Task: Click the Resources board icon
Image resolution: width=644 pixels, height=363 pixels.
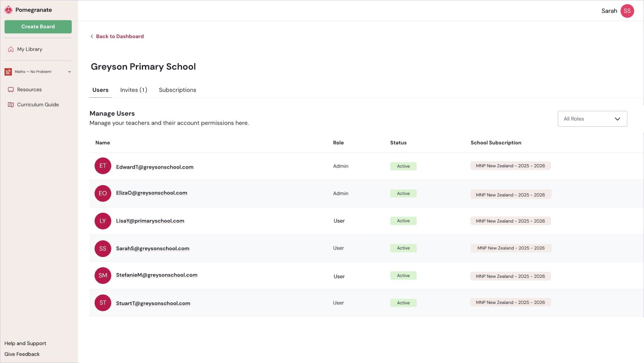Action: (x=11, y=90)
